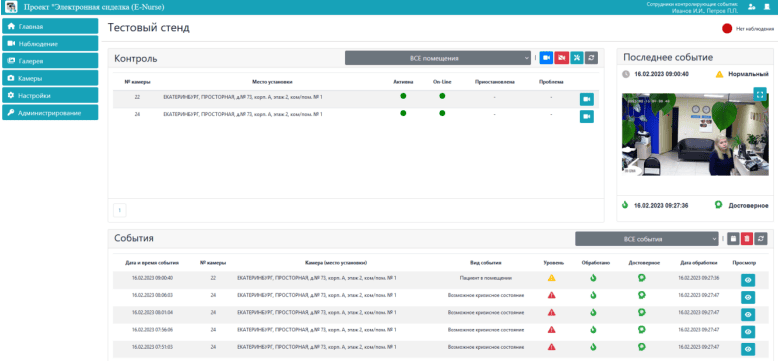
Task: Click red alert icon of 08:01:04 event
Action: [x=551, y=312]
